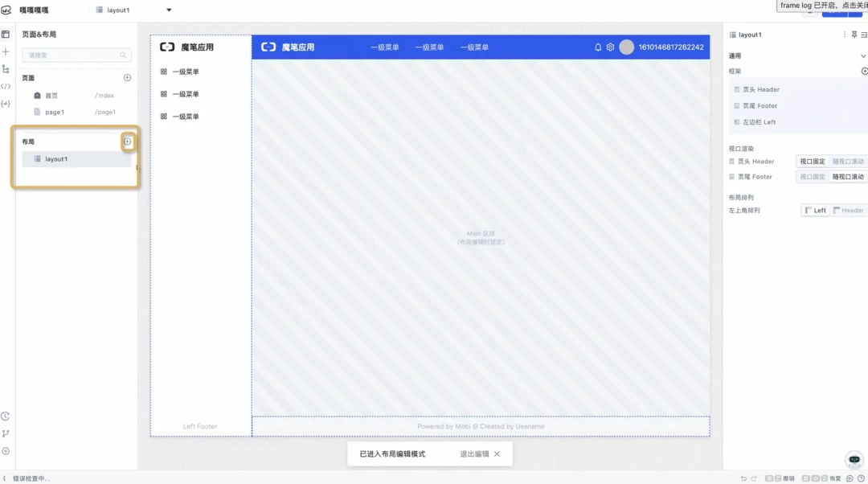This screenshot has width=868, height=484.
Task: Click the undo arrow in status bar
Action: [743, 478]
